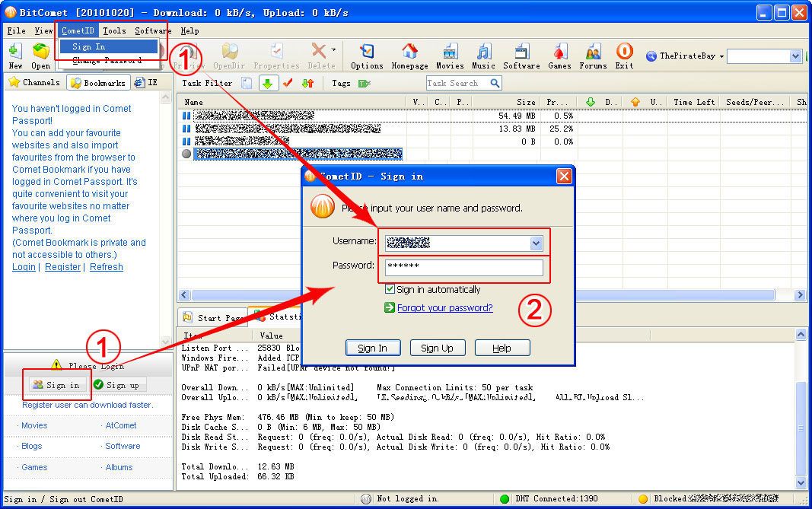Open the Blogs link in left panel

pos(32,446)
